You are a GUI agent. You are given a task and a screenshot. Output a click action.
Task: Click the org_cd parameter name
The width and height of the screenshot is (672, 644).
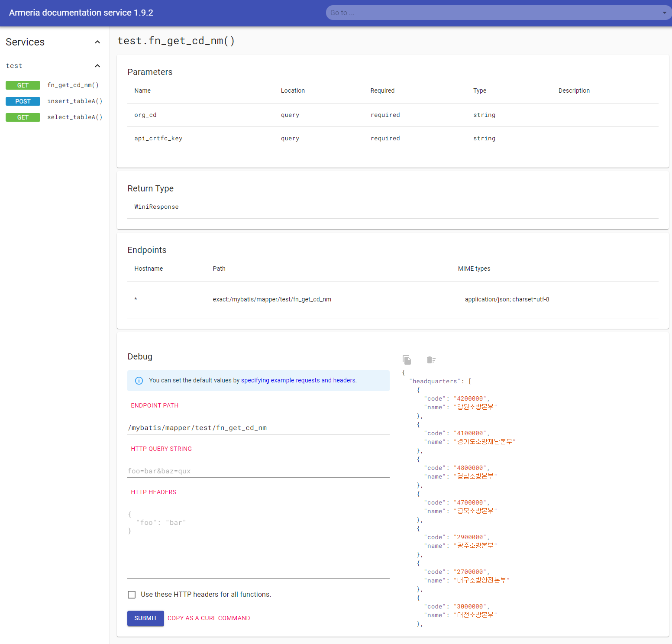coord(145,115)
